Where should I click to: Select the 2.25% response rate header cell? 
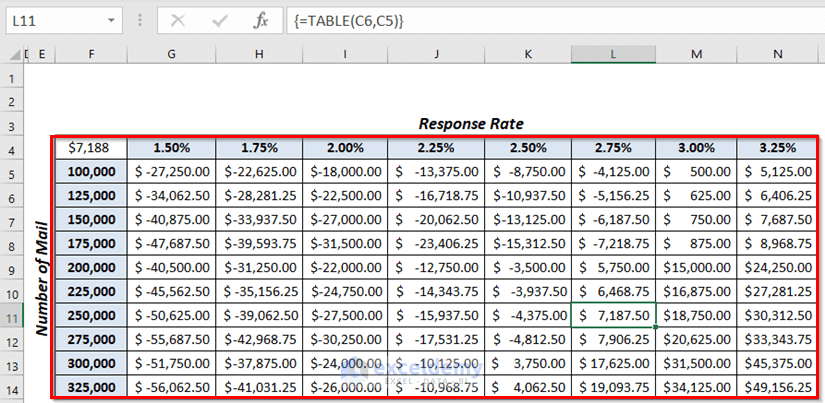click(x=436, y=148)
